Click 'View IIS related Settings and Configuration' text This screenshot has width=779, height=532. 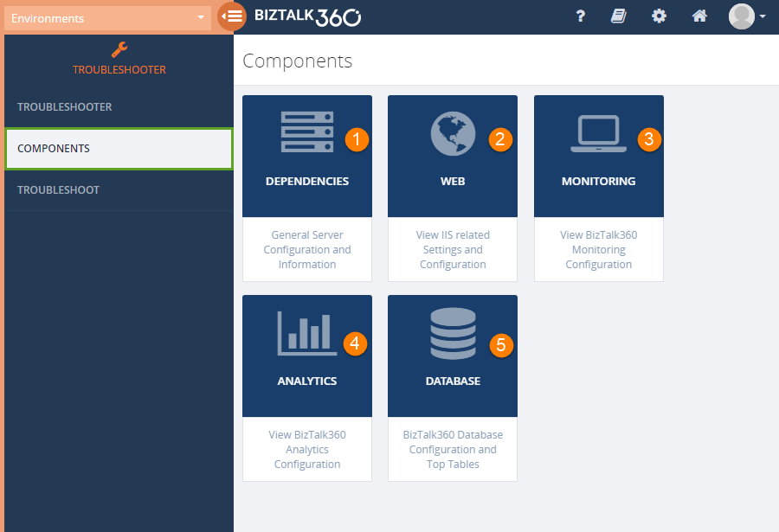(453, 249)
